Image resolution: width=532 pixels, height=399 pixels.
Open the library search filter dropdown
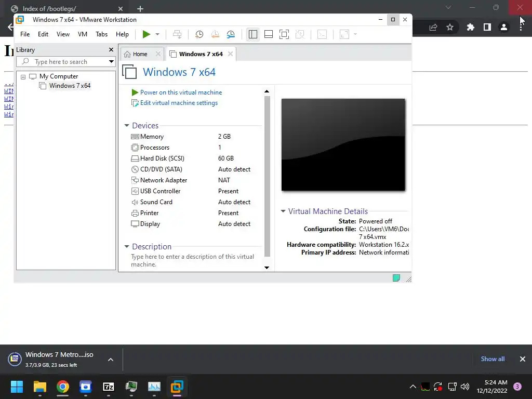pos(111,62)
